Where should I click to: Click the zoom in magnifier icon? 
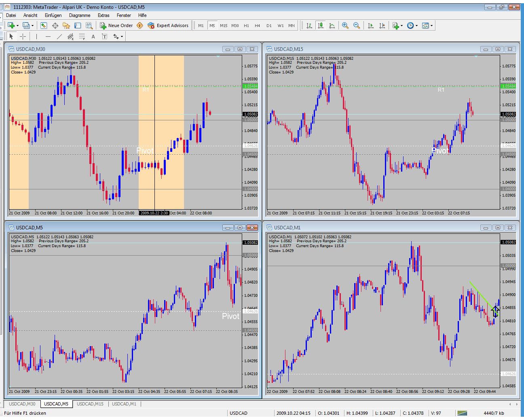tap(345, 25)
